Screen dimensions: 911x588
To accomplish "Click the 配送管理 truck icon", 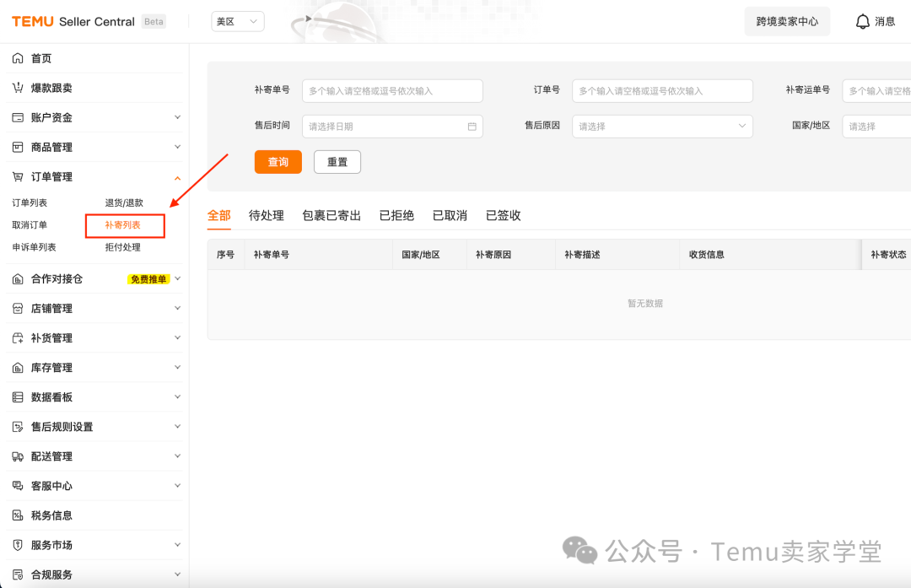I will (x=18, y=456).
